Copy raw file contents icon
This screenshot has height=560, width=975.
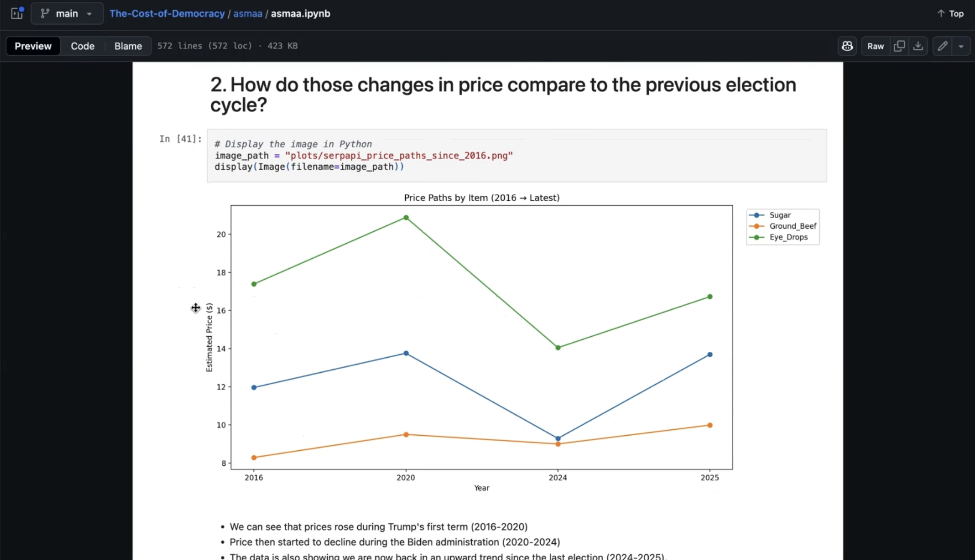pyautogui.click(x=899, y=46)
